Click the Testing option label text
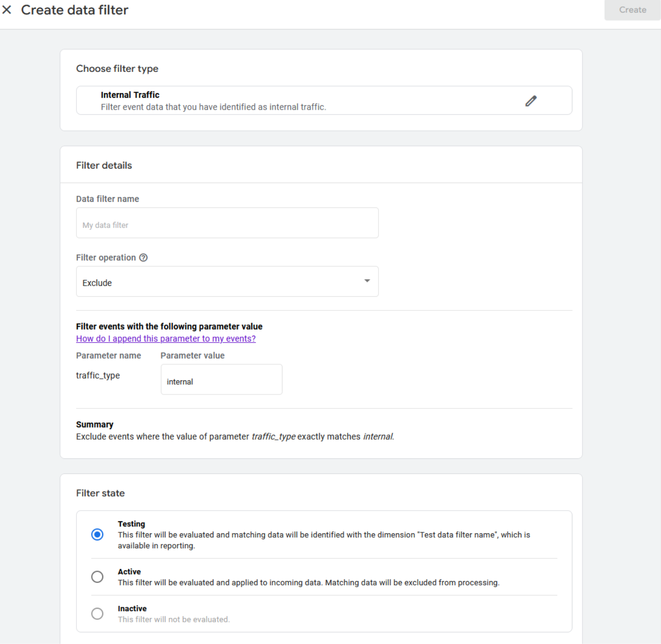Screen dimensions: 661x644 [131, 524]
